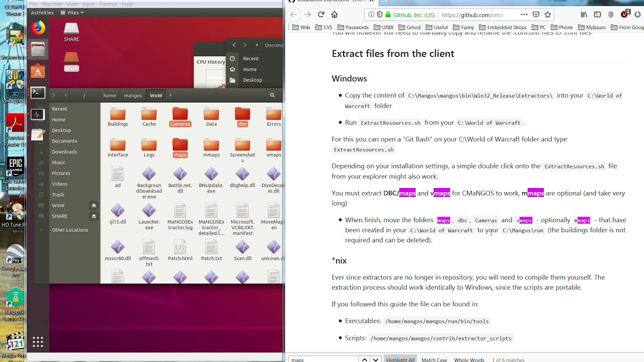
Task: Toggle Whole Words in find bar
Action: pos(469,359)
